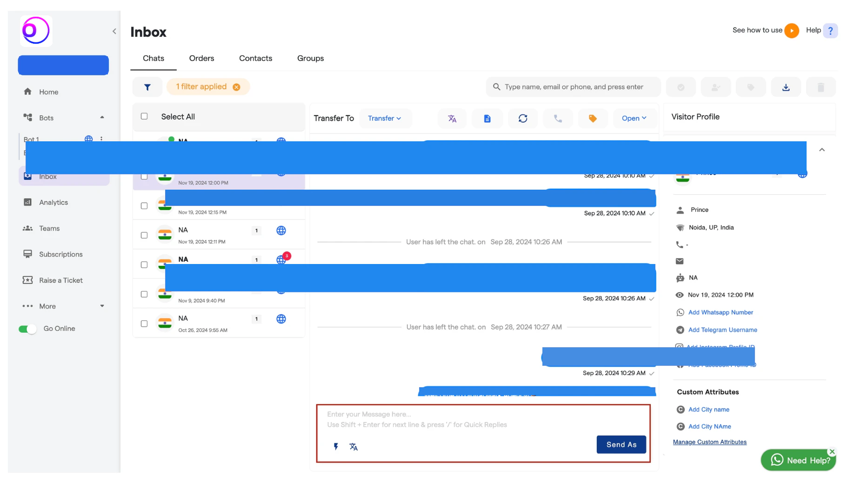Click the mark resolved check icon

681,87
